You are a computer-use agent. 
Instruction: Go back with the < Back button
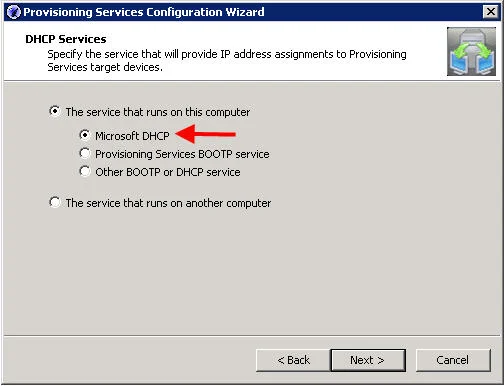click(293, 360)
